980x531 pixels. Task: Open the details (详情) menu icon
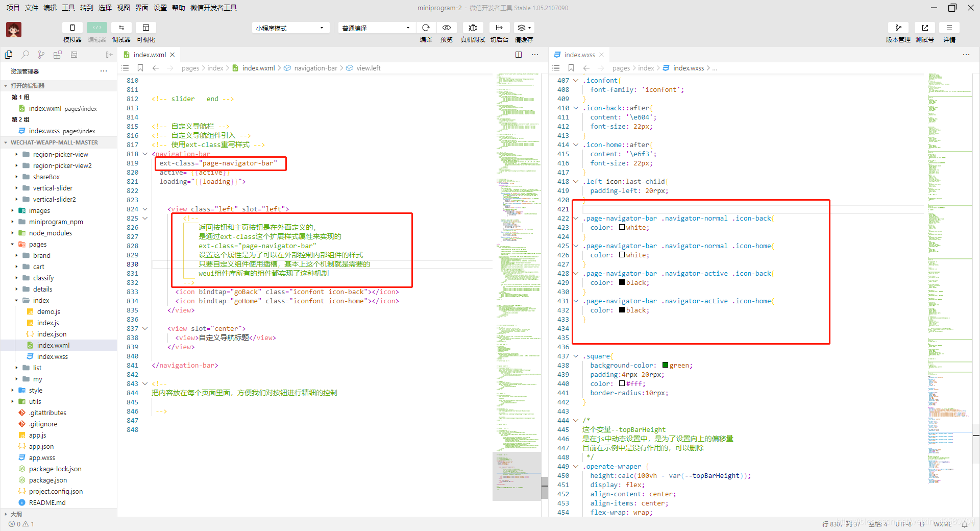click(x=949, y=28)
